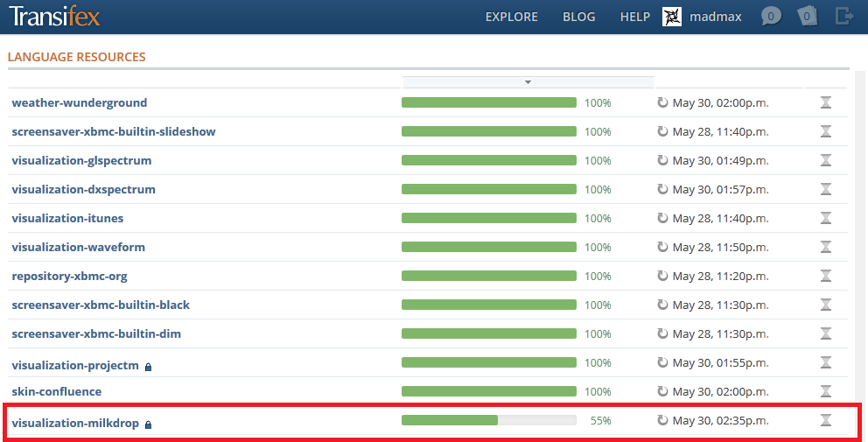Image resolution: width=868 pixels, height=442 pixels.
Task: Open skin-confluence resource
Action: (x=57, y=391)
